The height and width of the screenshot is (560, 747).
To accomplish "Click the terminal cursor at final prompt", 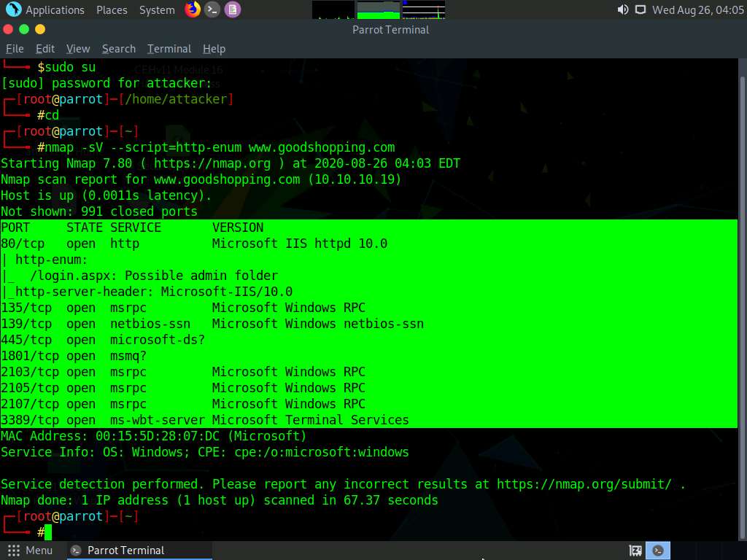I will [47, 532].
